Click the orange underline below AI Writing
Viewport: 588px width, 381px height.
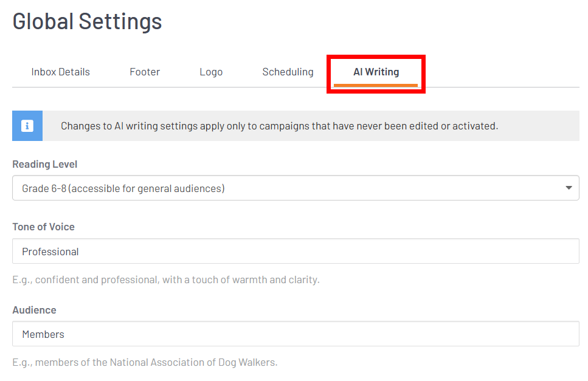[376, 85]
